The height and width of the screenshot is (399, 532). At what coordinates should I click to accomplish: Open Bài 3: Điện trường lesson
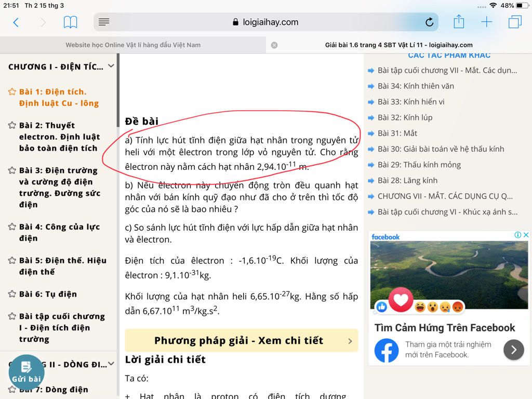click(x=59, y=187)
